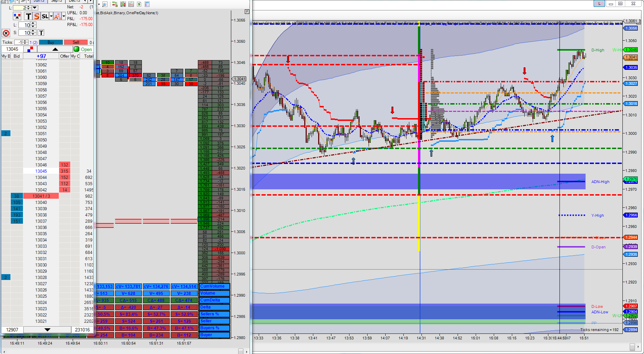Click the orange OCO order mode icon
The image size is (644, 354).
click(57, 16)
